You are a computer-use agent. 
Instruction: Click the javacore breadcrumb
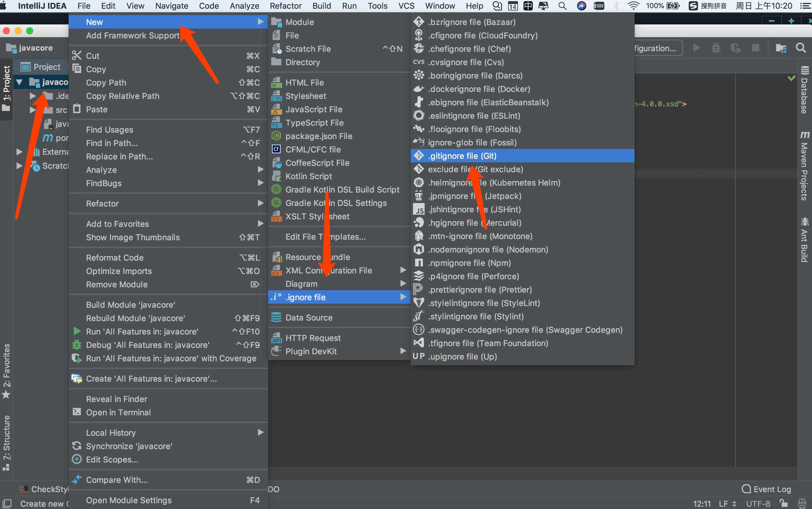tap(30, 48)
